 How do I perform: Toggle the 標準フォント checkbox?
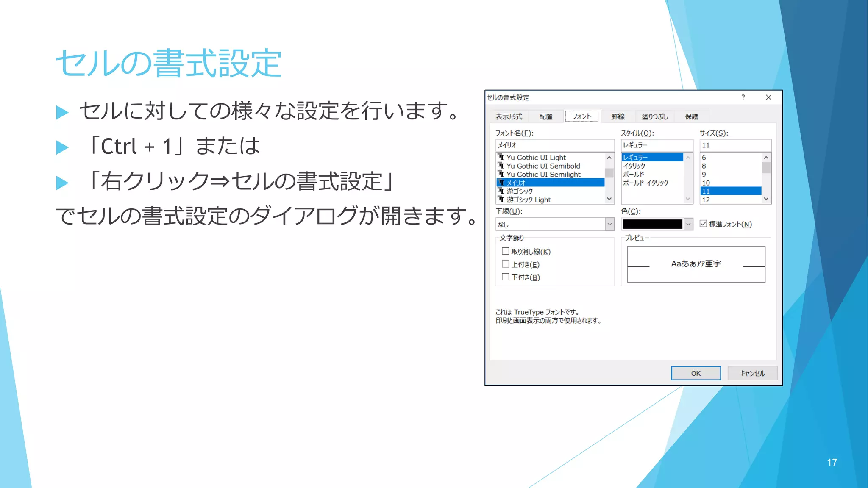pyautogui.click(x=703, y=224)
